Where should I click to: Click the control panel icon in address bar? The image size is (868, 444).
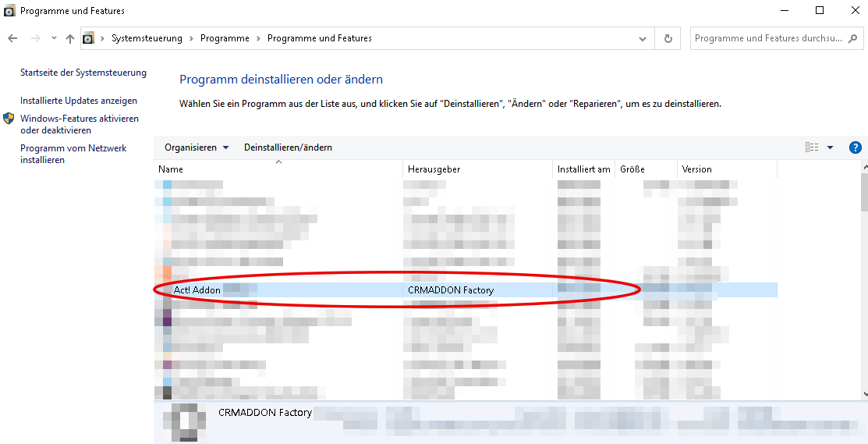[88, 38]
